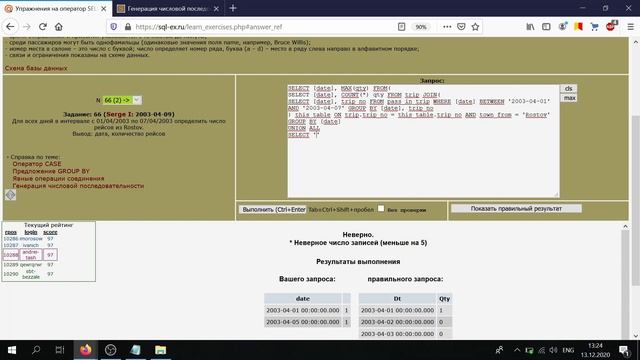The image size is (640, 360).
Task: Open numeric sequence generation help link
Action: coord(78,186)
